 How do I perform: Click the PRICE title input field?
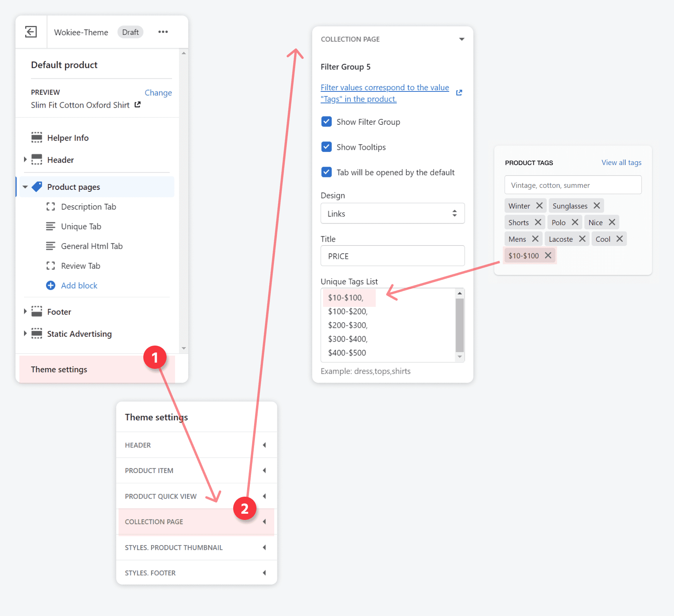pos(392,256)
